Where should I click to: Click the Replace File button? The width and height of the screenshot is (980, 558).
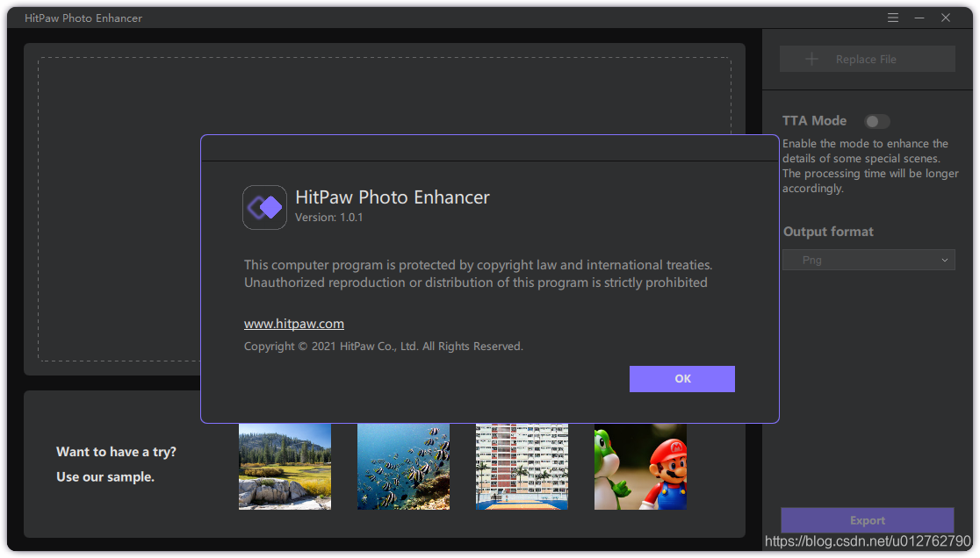[867, 60]
